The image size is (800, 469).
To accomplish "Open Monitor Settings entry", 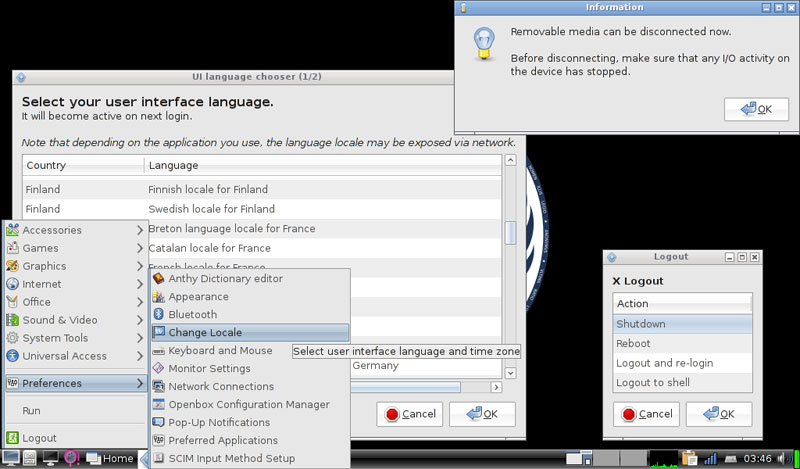I will coord(209,369).
